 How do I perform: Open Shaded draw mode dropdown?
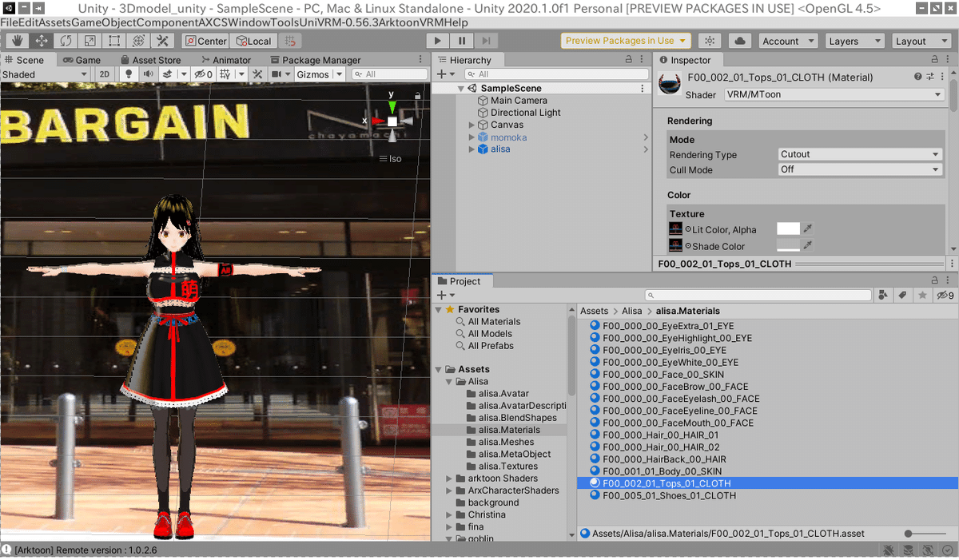pyautogui.click(x=45, y=74)
